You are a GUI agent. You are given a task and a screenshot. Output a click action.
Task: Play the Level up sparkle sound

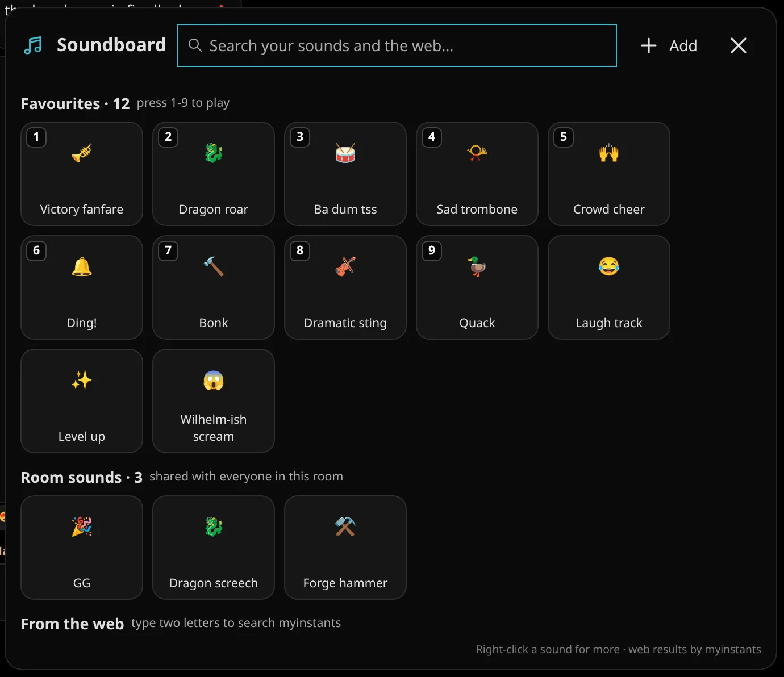[x=82, y=401]
